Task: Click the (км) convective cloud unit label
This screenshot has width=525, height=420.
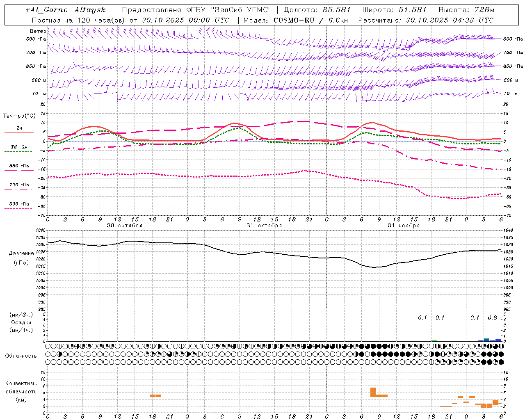Action: (21, 399)
